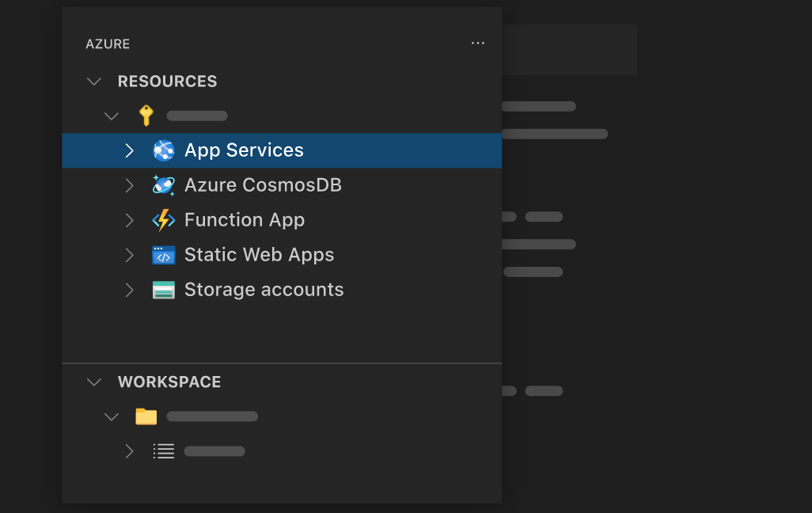Screen dimensions: 812x513
Task: Expand the App Services tree node
Action: coord(129,150)
